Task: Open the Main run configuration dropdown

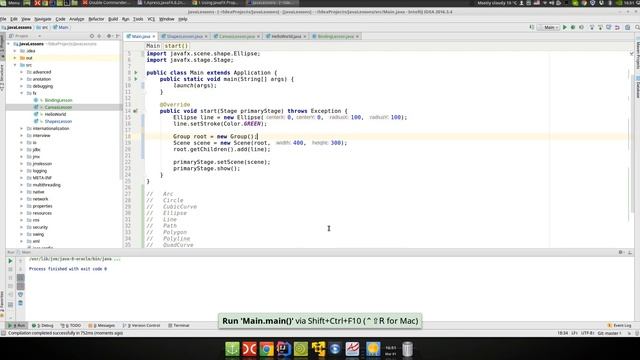Action: coord(549,27)
